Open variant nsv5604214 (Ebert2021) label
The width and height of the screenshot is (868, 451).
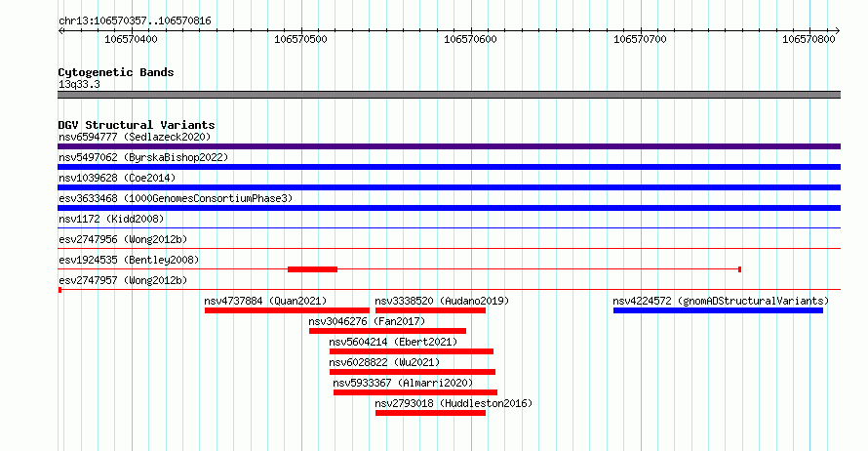pos(393,342)
